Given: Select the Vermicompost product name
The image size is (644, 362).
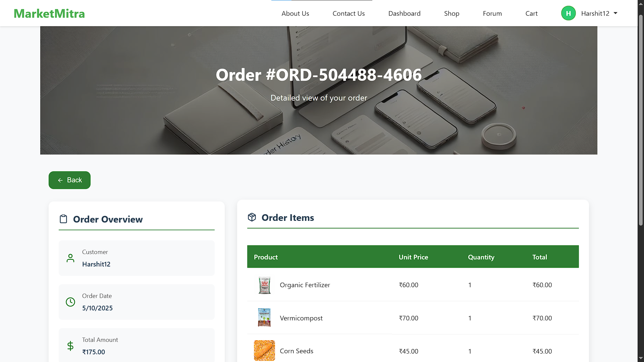Looking at the screenshot, I should tap(301, 318).
